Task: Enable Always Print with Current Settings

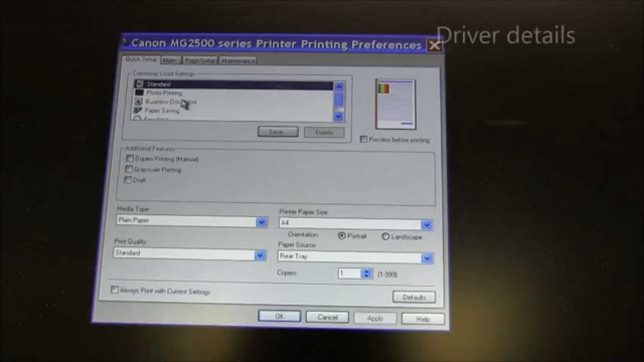Action: [114, 290]
